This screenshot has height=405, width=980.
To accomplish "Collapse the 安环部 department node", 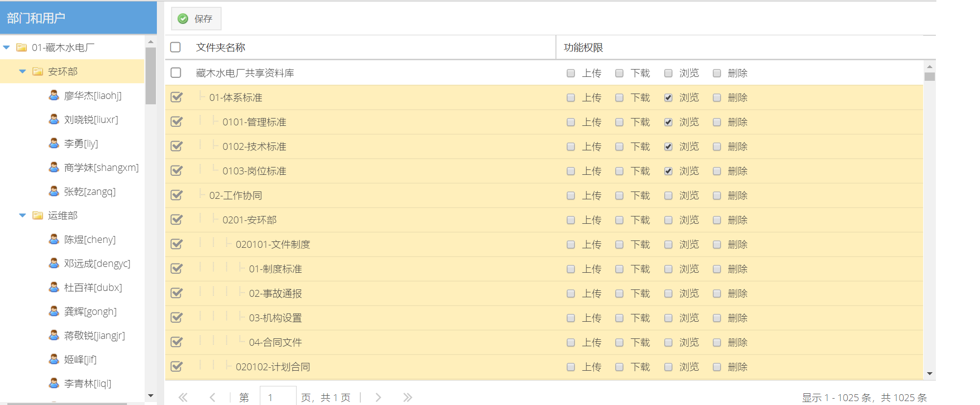I will [22, 71].
